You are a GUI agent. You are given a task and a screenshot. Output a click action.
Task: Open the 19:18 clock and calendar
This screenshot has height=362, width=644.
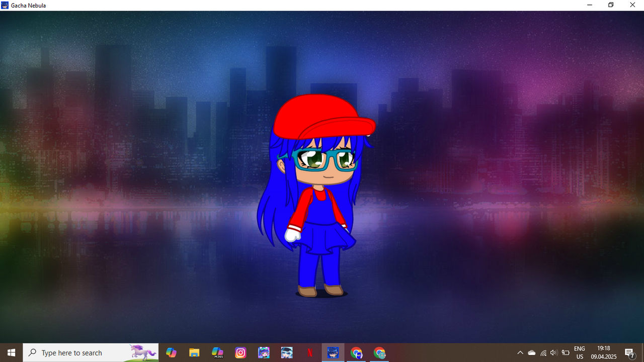coord(603,353)
